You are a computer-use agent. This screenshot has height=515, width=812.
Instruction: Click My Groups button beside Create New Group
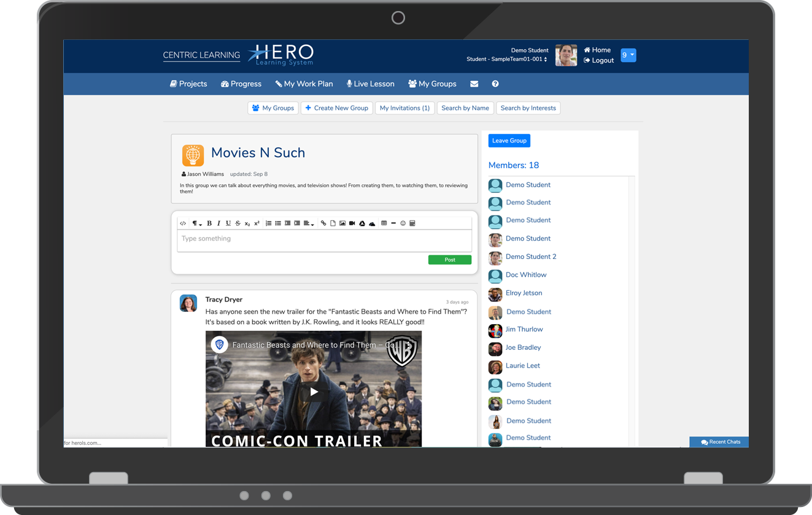coord(273,108)
